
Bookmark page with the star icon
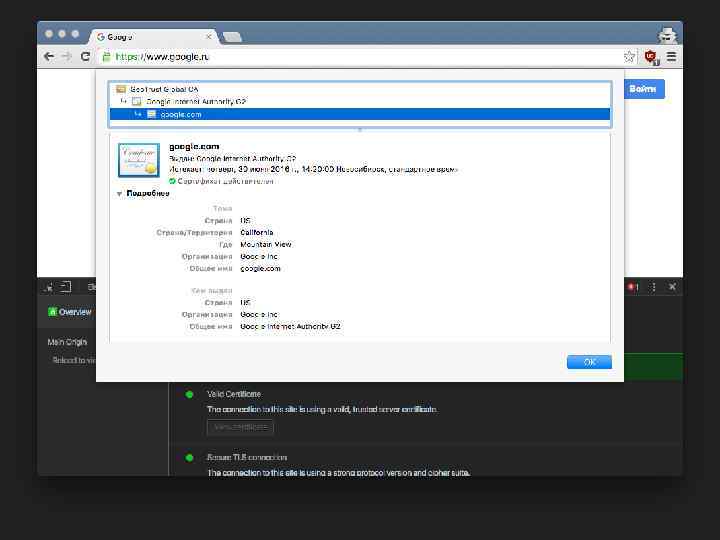630,56
